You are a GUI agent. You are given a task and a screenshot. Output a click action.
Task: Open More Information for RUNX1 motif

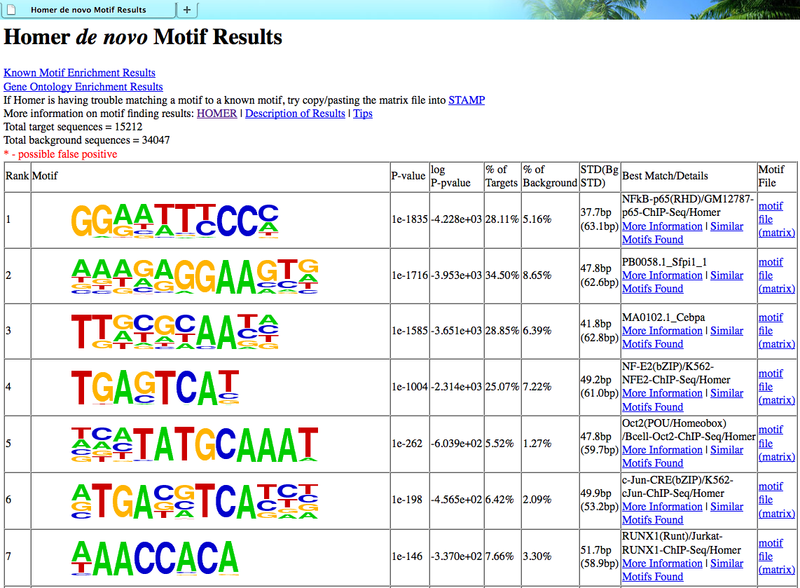pos(662,563)
